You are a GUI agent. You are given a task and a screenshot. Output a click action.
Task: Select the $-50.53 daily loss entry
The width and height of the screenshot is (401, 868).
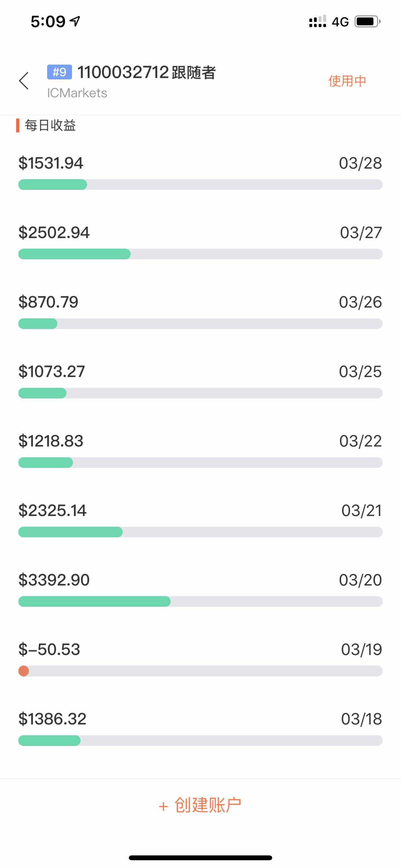coord(49,649)
